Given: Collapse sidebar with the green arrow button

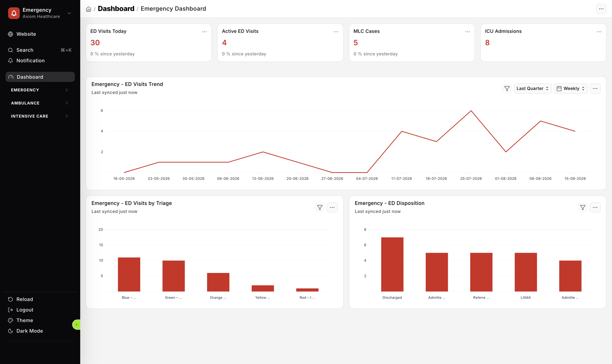Looking at the screenshot, I should point(76,324).
